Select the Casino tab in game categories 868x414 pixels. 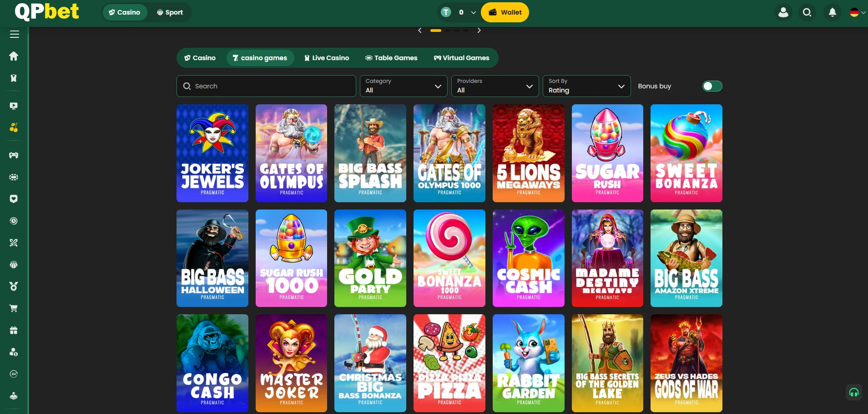coord(200,58)
